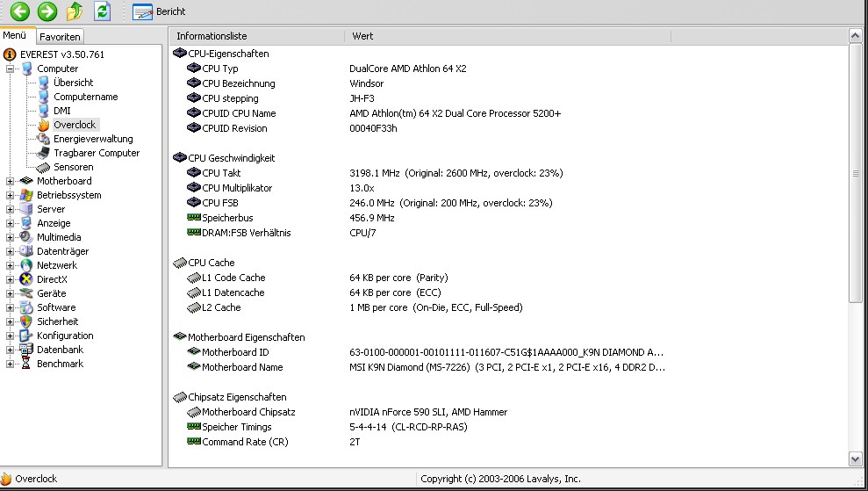Expand the Multimedia tree node
The width and height of the screenshot is (868, 491).
(x=10, y=237)
